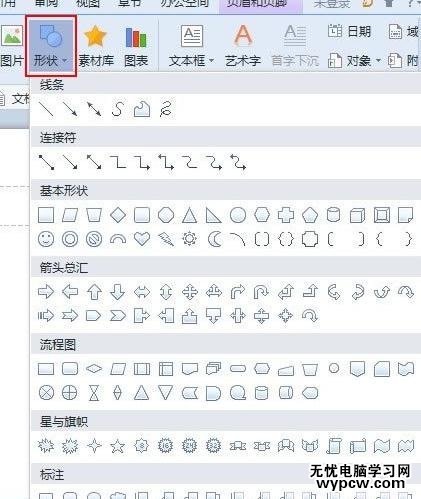Select the vertical scroll shape

click(x=333, y=446)
